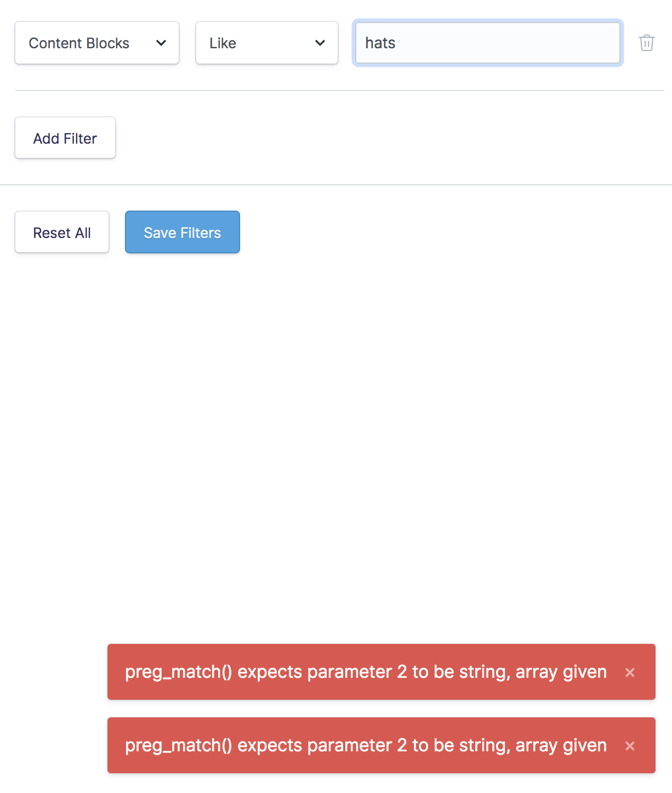Click the chevron on the Like selector
This screenshot has width=672, height=793.
pyautogui.click(x=321, y=43)
